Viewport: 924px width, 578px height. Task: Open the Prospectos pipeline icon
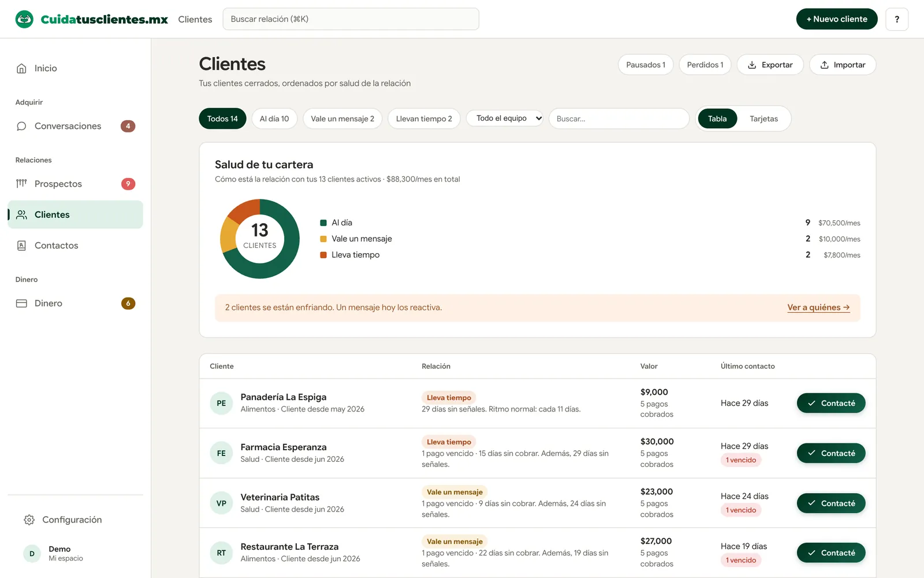[x=21, y=184]
